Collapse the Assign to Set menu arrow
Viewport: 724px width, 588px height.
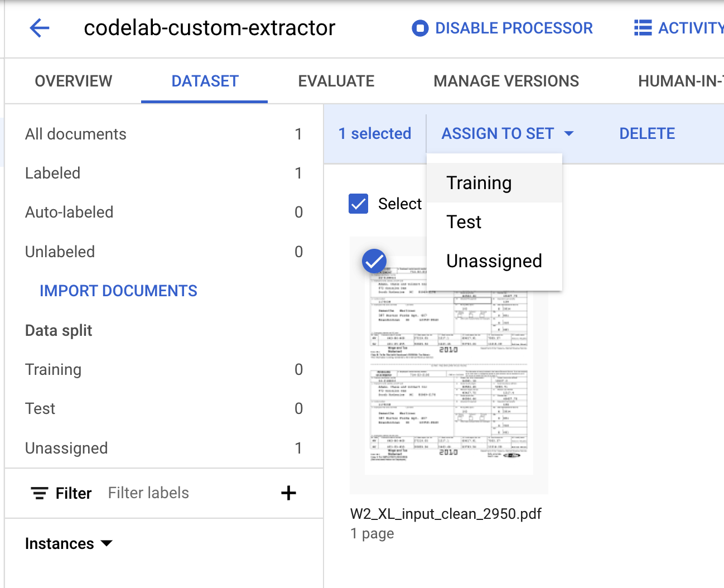(569, 133)
